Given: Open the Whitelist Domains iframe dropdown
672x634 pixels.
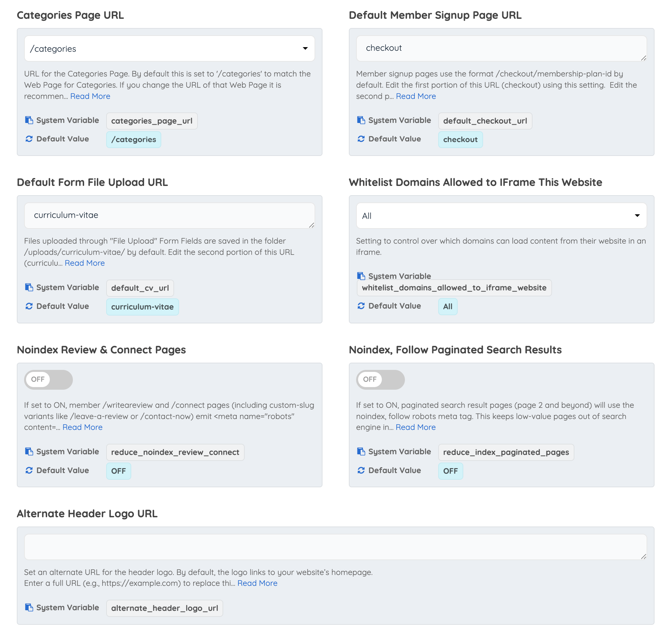Looking at the screenshot, I should tap(501, 216).
